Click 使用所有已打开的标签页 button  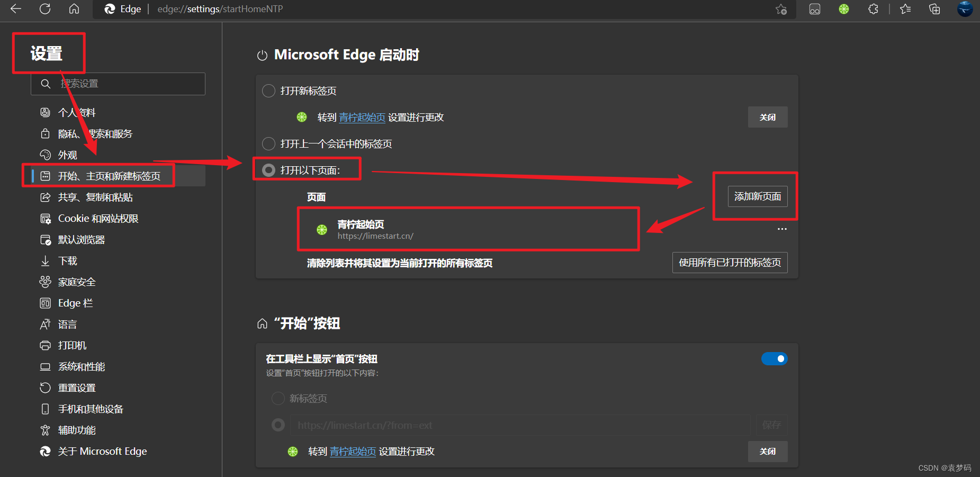pyautogui.click(x=730, y=263)
